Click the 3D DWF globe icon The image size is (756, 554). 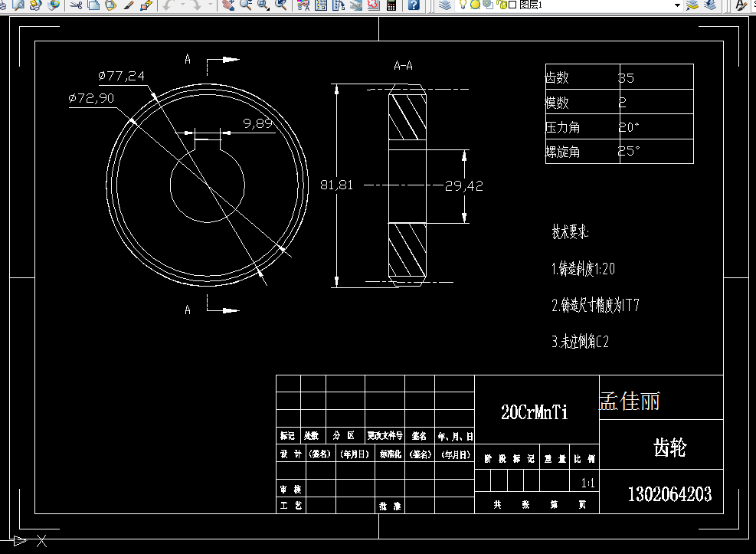pos(54,5)
